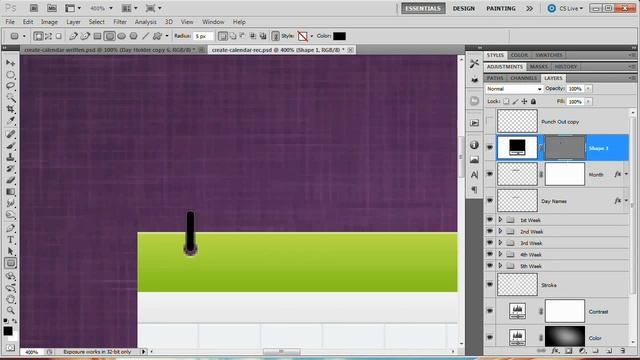640x360 pixels.
Task: Select the Rounded Rectangle shape tool
Action: (11, 263)
